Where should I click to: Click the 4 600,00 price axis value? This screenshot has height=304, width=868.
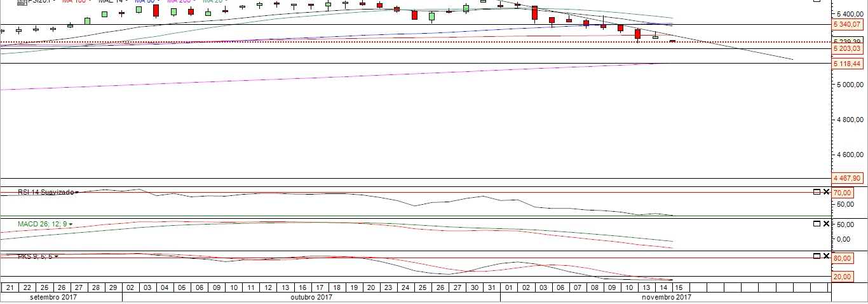pos(850,155)
